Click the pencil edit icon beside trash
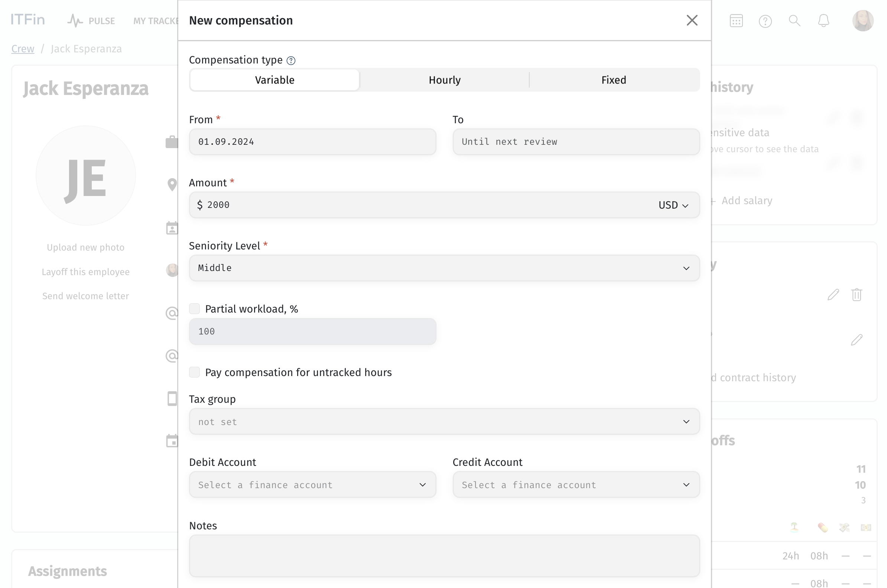887x588 pixels. tap(833, 295)
